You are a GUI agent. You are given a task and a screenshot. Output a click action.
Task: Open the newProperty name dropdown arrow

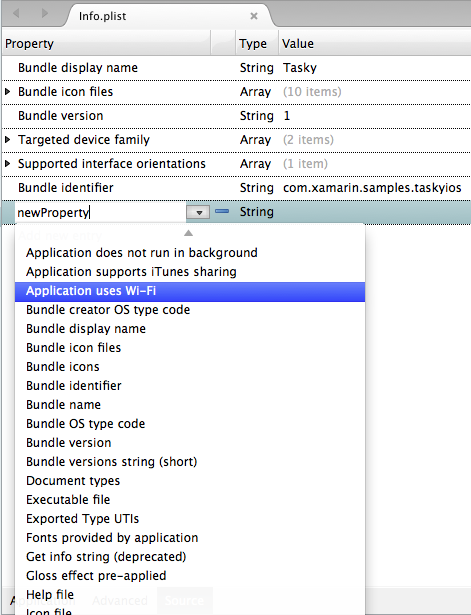[198, 212]
